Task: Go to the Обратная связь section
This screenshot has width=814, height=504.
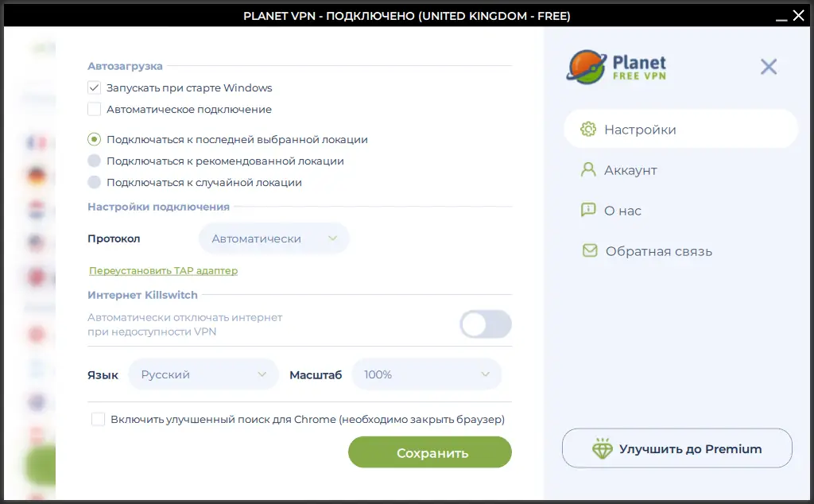Action: coord(658,251)
